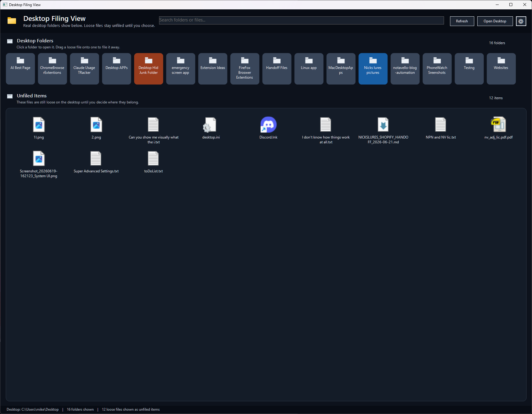Maximize the Desktop Filing View window
Viewport: 532px width, 414px height.
click(511, 5)
